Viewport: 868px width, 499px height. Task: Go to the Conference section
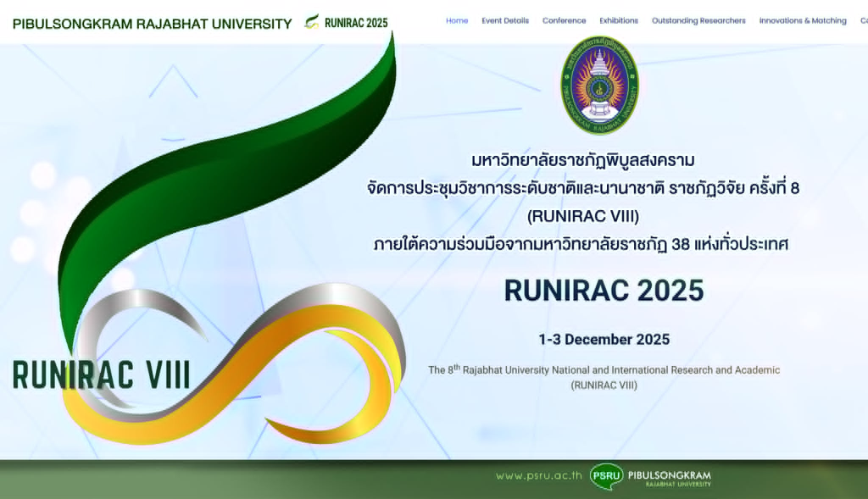click(564, 20)
